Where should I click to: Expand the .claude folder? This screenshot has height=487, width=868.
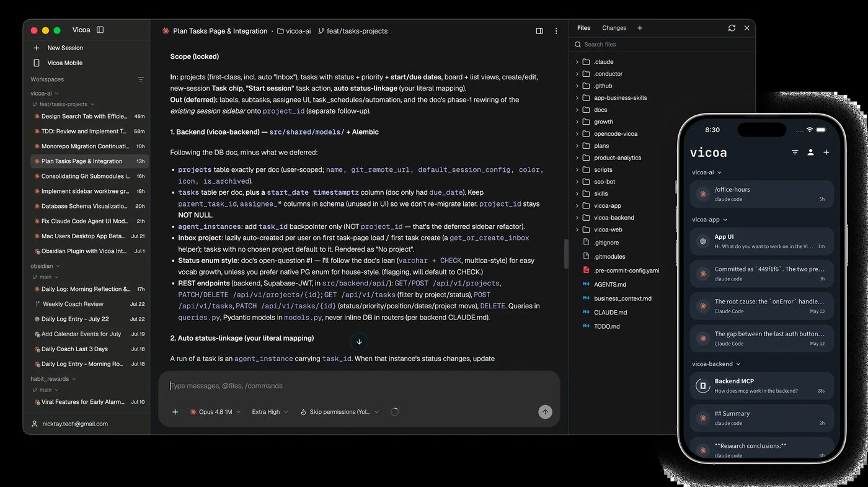tap(577, 62)
